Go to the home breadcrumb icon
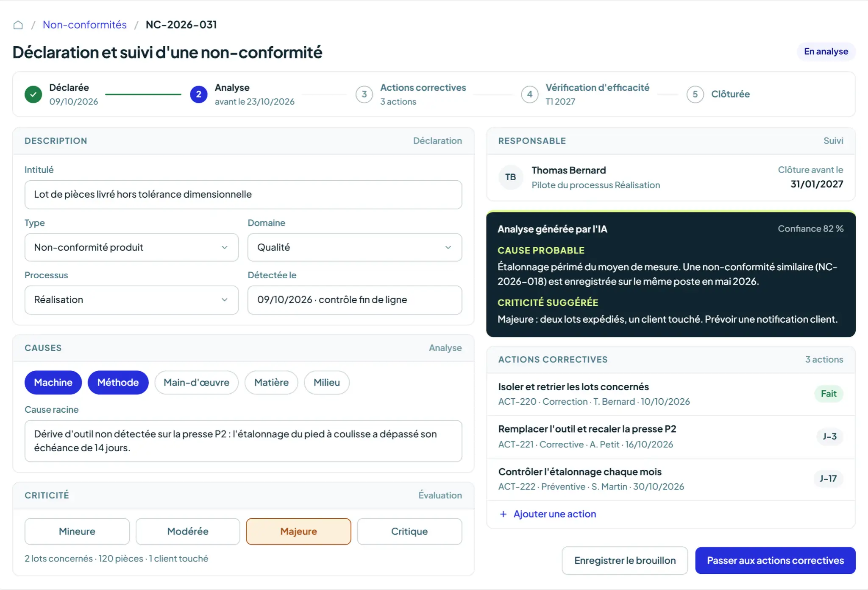Viewport: 868px width, 590px height. click(18, 25)
